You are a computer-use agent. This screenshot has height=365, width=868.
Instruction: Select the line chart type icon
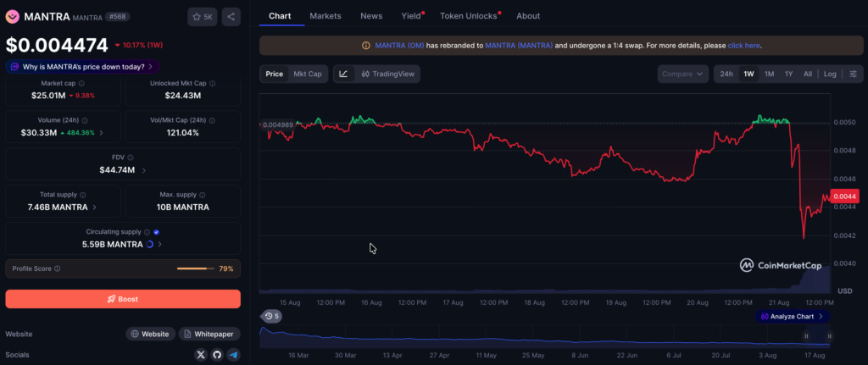pyautogui.click(x=343, y=75)
